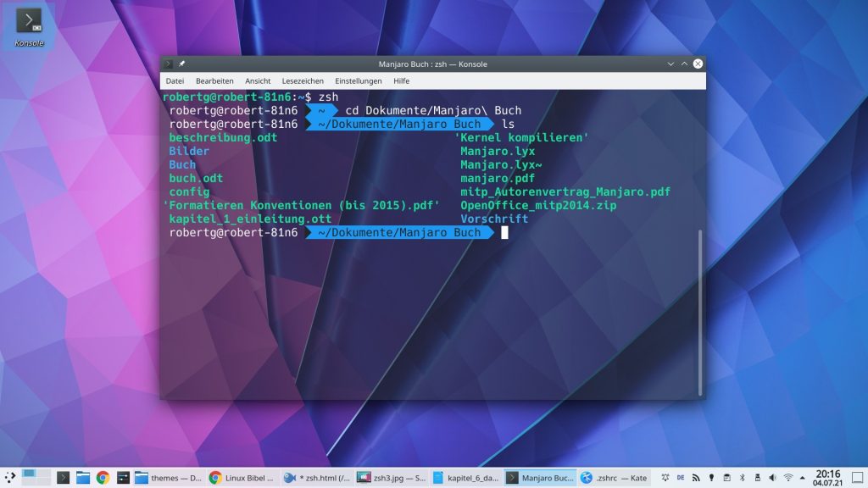868x488 pixels.
Task: Open the notifications bell tray icon
Action: 665,478
